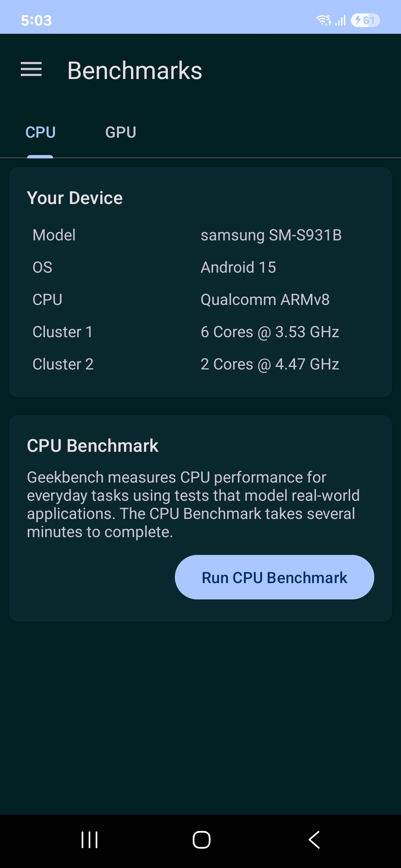The height and width of the screenshot is (868, 401).
Task: Tap the 6 Cores @ 3.53 GHz value
Action: tap(270, 332)
